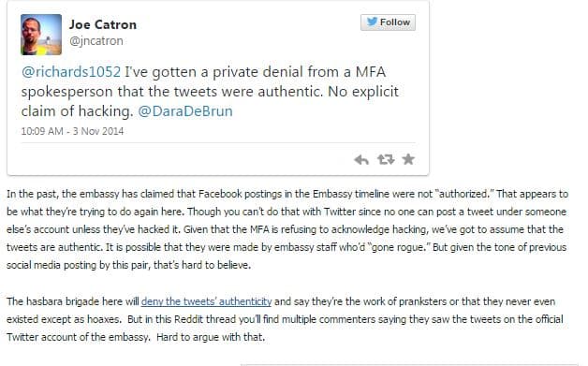Viewport: 588px width, 366px height.
Task: Open the 10:09 AM - 3 Nov 2014 timestamp
Action: pos(72,131)
